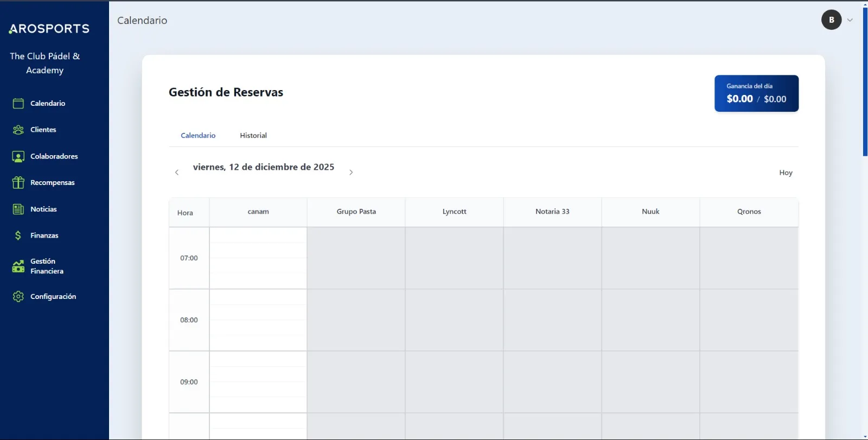868x440 pixels.
Task: Click The Club Pádel & Academy name
Action: click(x=45, y=63)
